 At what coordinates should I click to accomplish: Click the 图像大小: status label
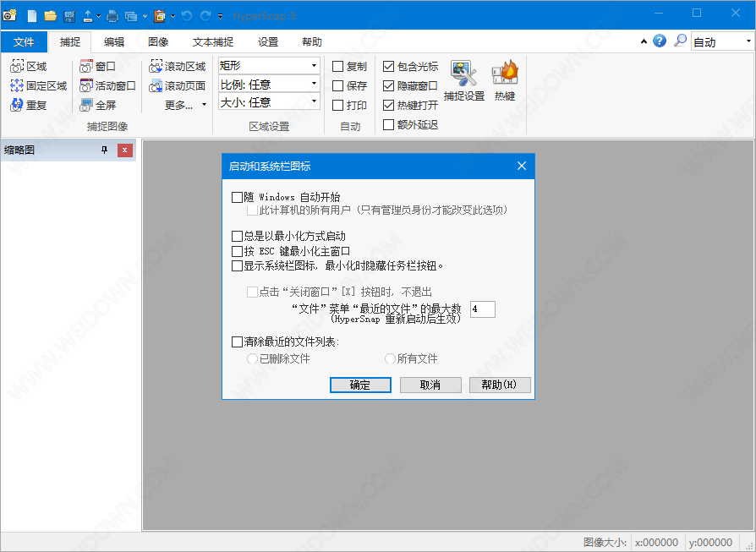(605, 543)
